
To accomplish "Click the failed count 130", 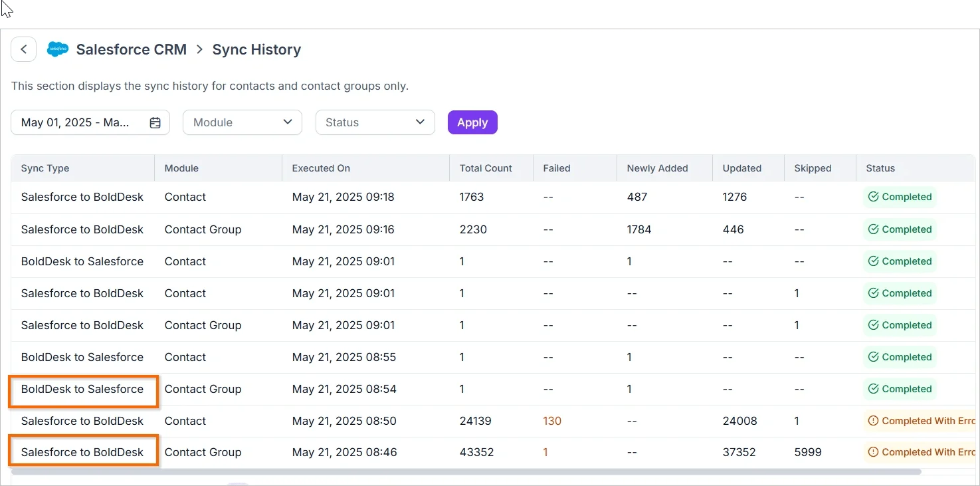I will coord(552,421).
